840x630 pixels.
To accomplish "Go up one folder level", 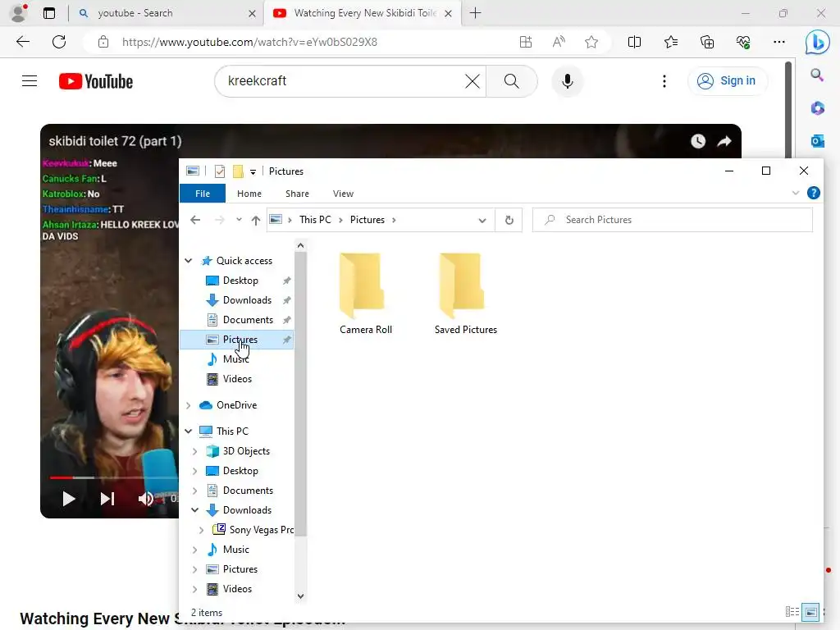I will click(x=256, y=220).
